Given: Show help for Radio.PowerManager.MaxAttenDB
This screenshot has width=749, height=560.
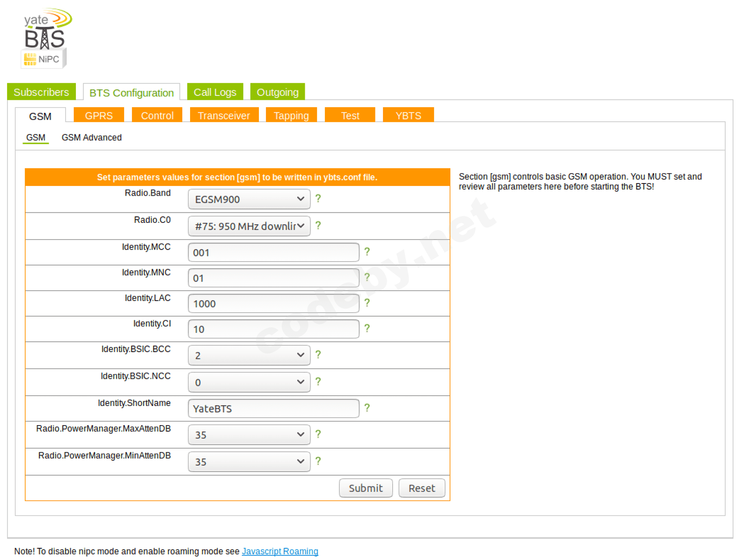Looking at the screenshot, I should click(x=318, y=434).
